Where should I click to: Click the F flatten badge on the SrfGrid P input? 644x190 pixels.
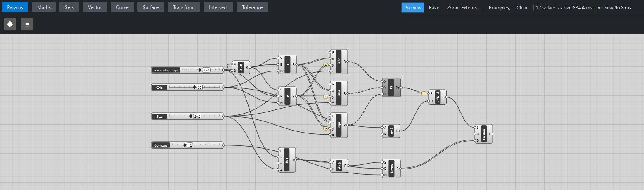click(x=424, y=93)
